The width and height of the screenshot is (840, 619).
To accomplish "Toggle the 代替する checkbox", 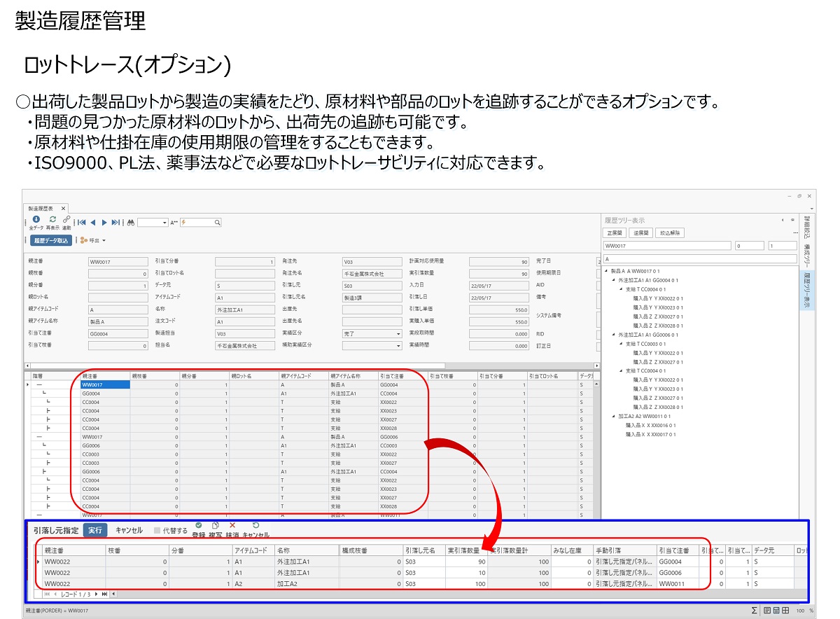I will (x=157, y=531).
